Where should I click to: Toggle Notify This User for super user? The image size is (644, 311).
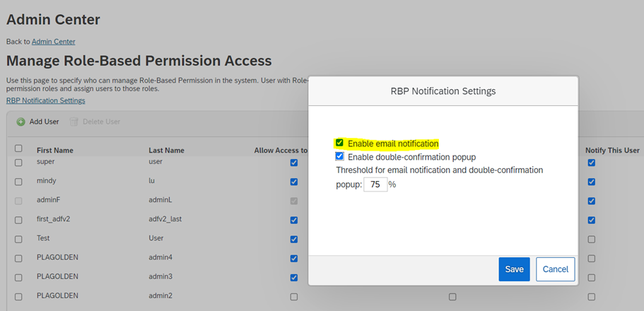592,163
